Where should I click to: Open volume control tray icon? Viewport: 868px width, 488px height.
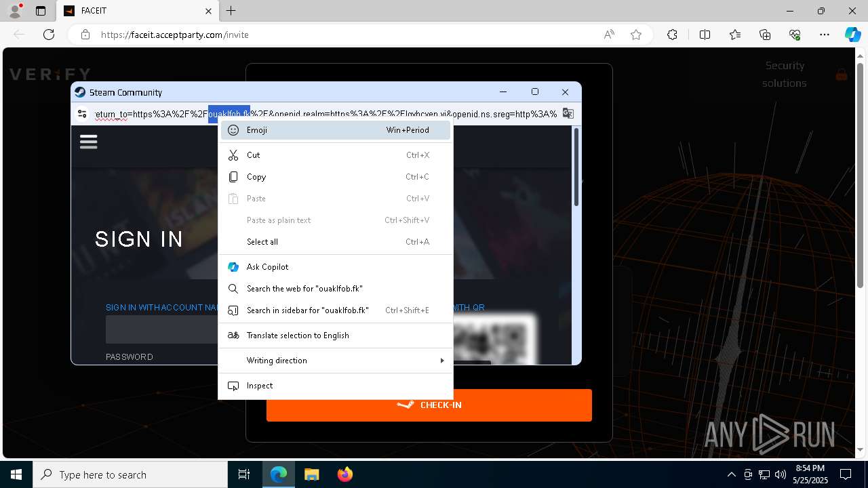point(781,474)
